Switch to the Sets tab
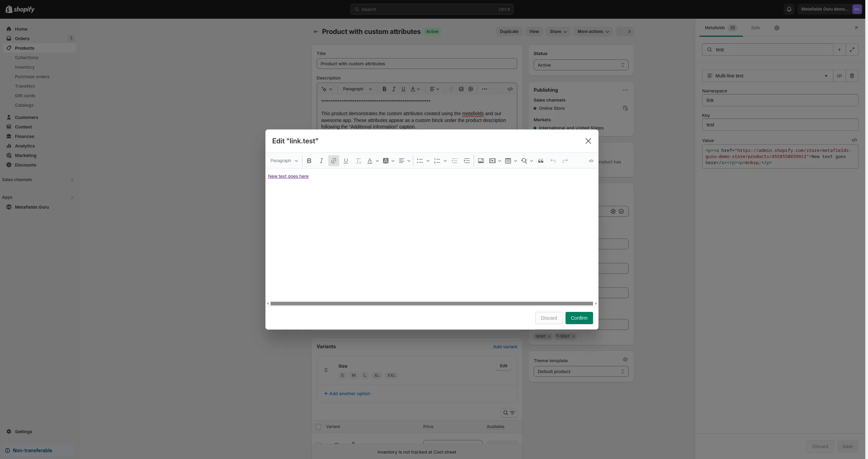Image resolution: width=868 pixels, height=459 pixels. pos(755,28)
